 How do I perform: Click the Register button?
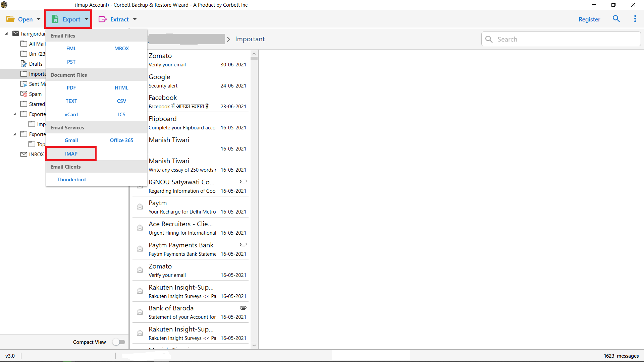pyautogui.click(x=590, y=19)
